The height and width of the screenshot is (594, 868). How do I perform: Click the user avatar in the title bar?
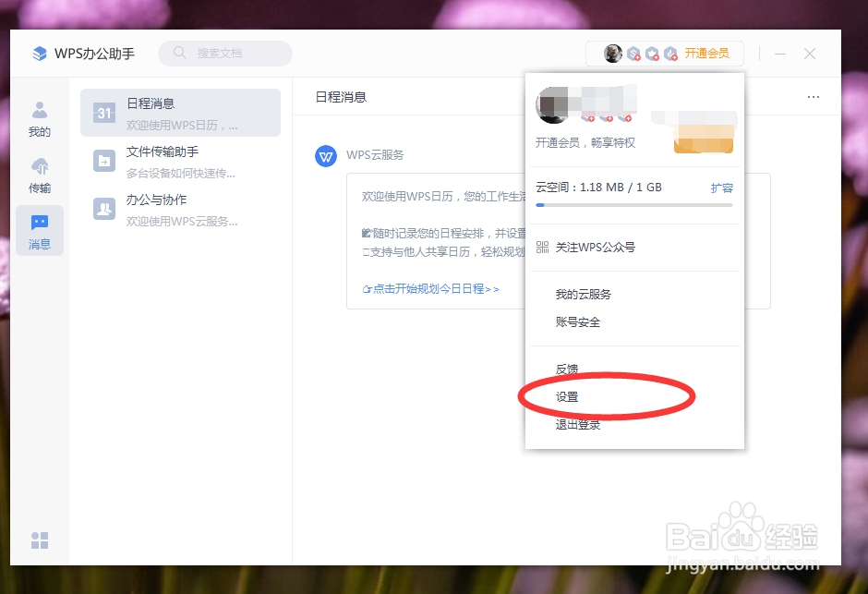coord(612,54)
